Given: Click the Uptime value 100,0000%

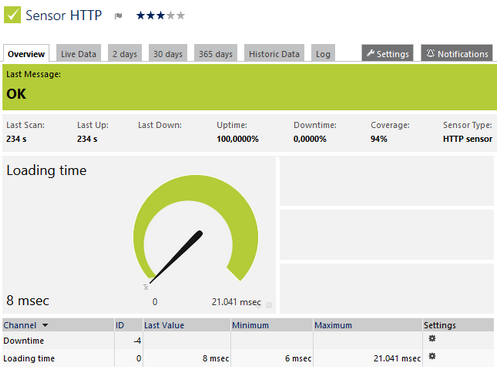Looking at the screenshot, I should (x=238, y=139).
